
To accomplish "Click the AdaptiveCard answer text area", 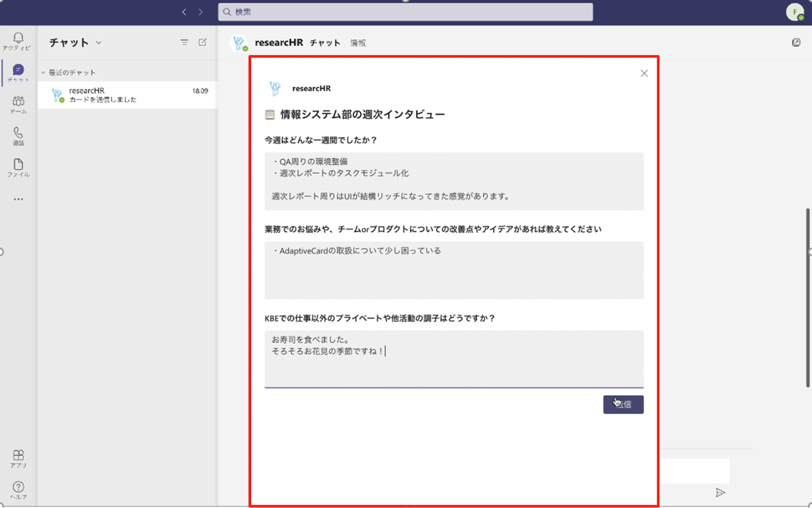I will (x=454, y=270).
